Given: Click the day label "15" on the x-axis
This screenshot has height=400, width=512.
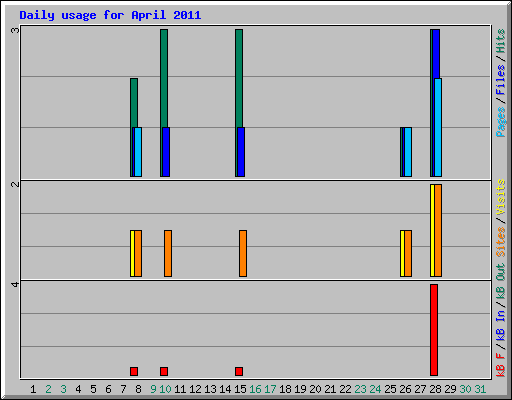Looking at the screenshot, I should click(x=240, y=389).
